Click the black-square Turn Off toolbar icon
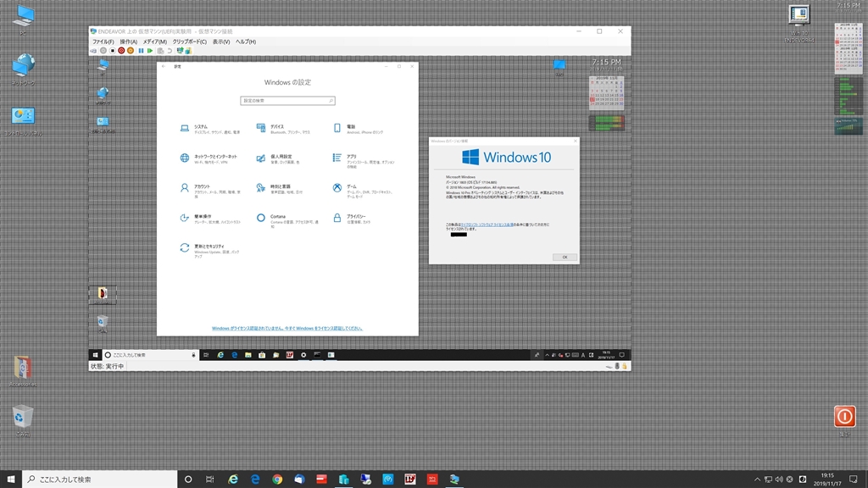This screenshot has height=488, width=868. pos(113,51)
